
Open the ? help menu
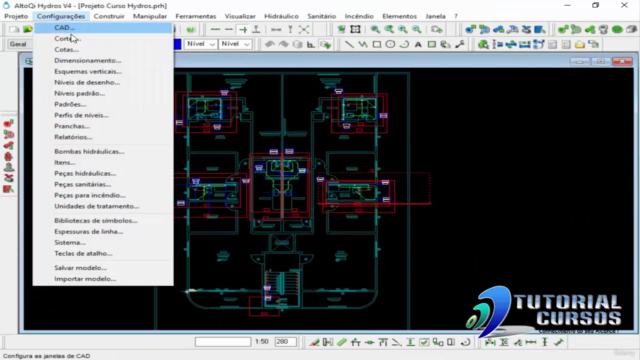(456, 16)
